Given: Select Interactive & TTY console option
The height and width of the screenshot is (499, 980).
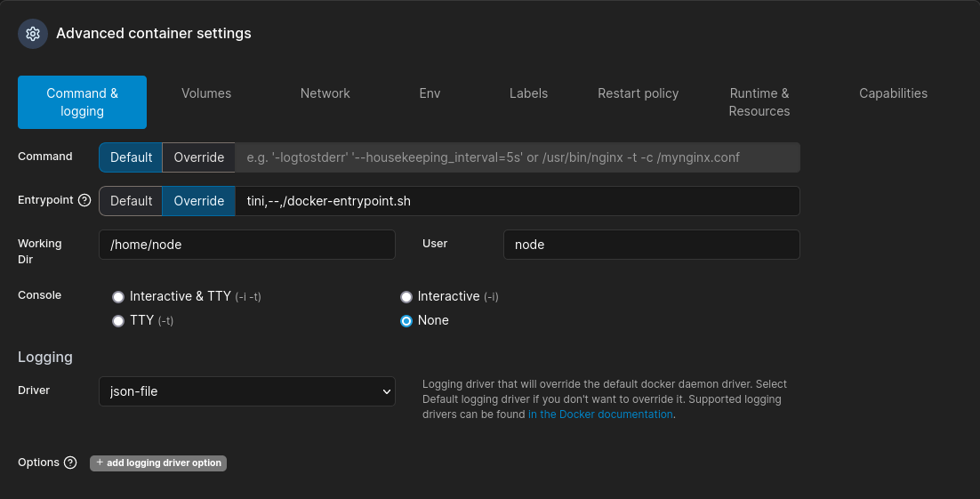Looking at the screenshot, I should tap(118, 297).
